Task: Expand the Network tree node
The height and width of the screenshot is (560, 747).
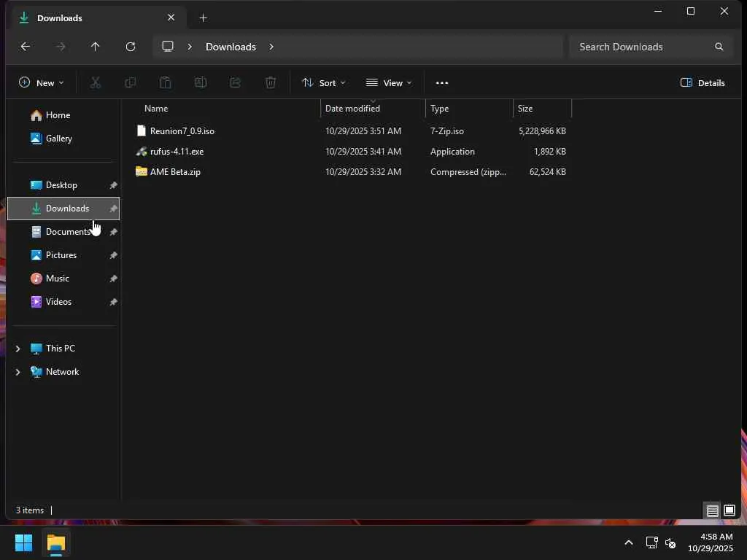Action: click(18, 372)
